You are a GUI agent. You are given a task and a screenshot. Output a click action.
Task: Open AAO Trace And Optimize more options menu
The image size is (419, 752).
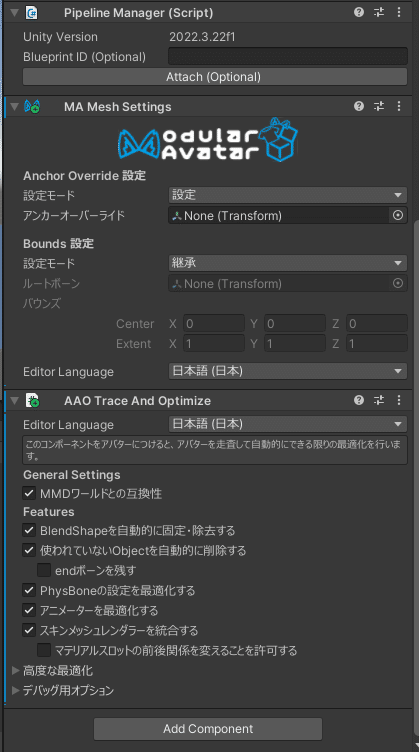pyautogui.click(x=399, y=400)
